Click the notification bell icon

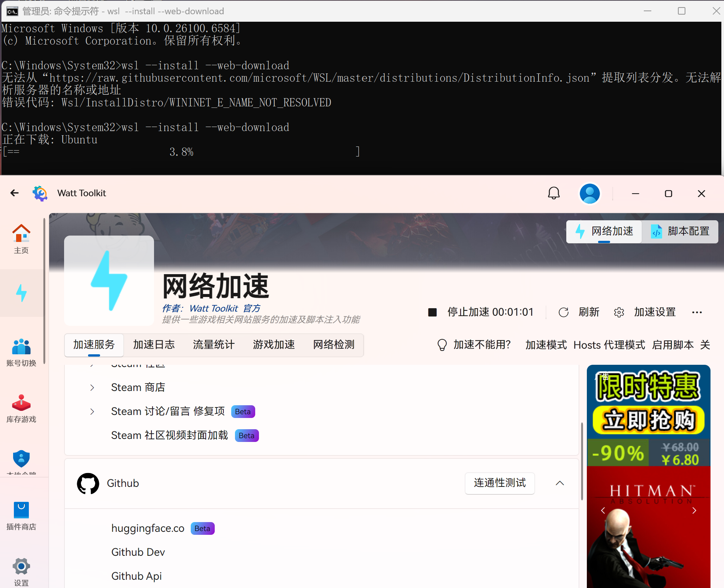tap(553, 193)
